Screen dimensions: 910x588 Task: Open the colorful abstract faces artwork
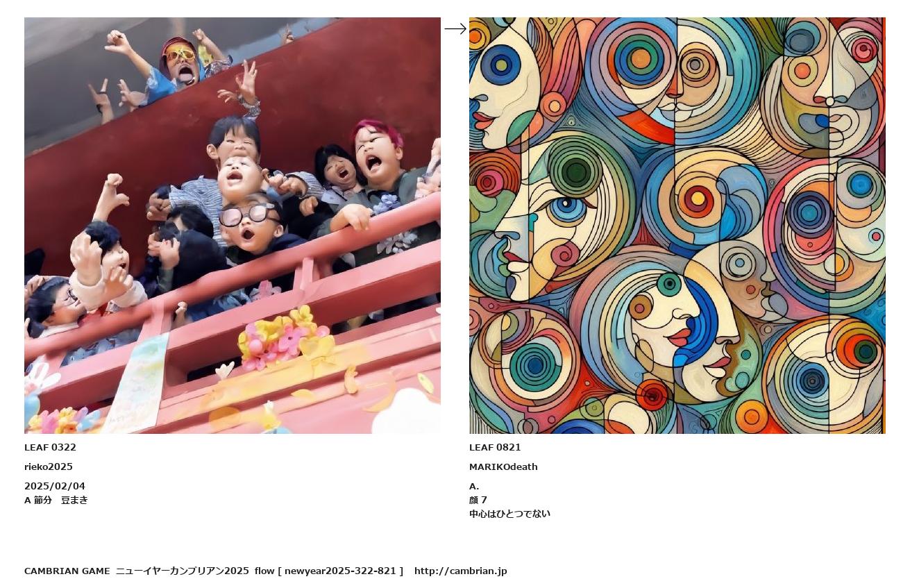pyautogui.click(x=677, y=226)
